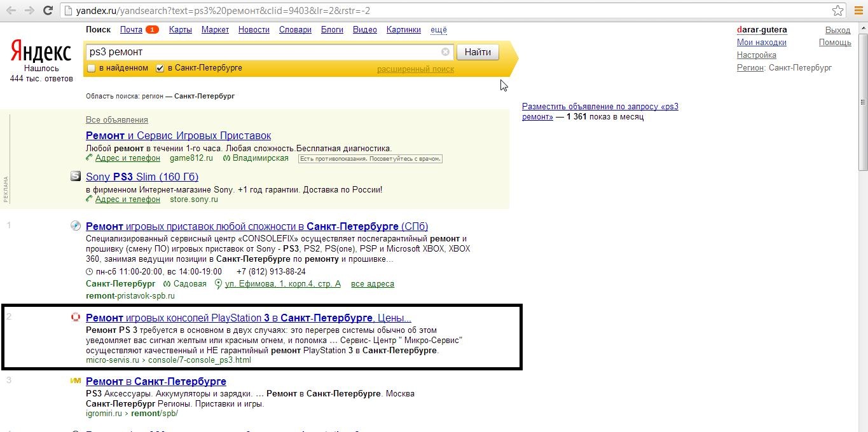Click the map pin icon near ул. Ефимова address
The image size is (868, 432).
click(218, 284)
